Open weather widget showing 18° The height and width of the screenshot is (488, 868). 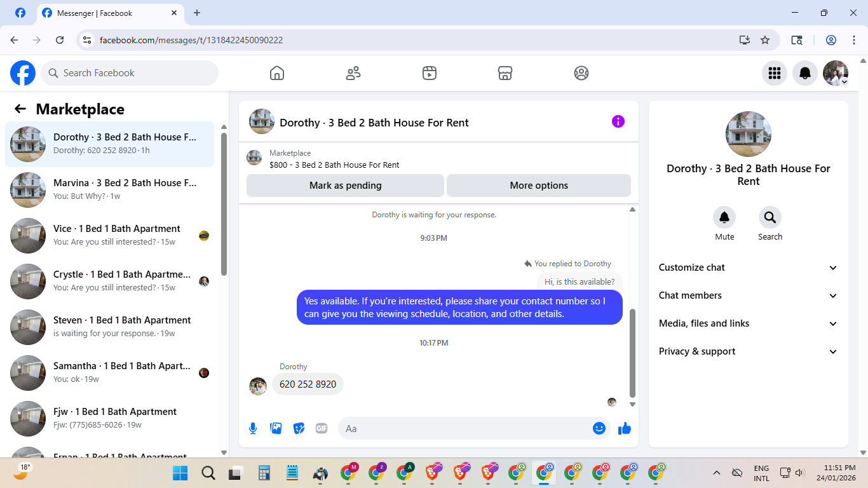(x=22, y=471)
